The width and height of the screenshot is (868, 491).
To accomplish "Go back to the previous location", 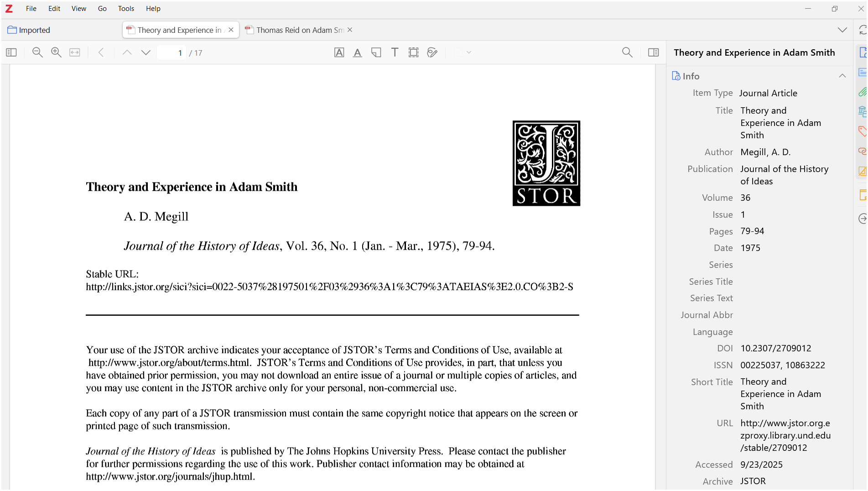I will pos(101,52).
